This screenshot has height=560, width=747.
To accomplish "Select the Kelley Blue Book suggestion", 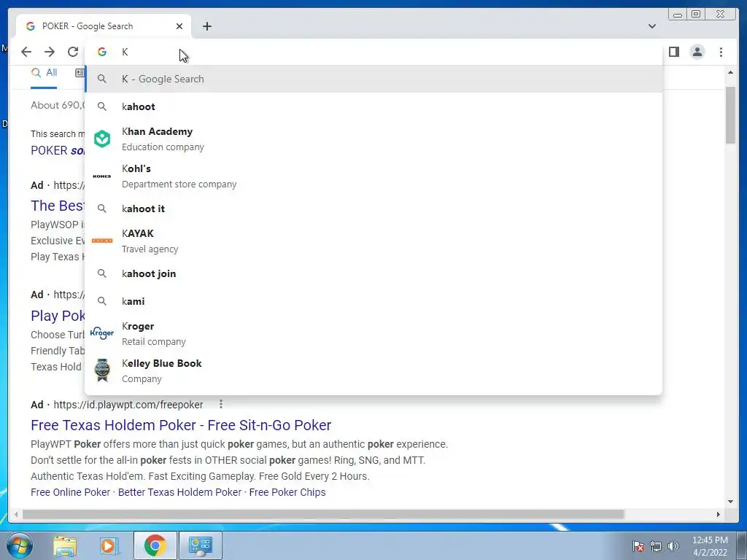I will point(373,370).
